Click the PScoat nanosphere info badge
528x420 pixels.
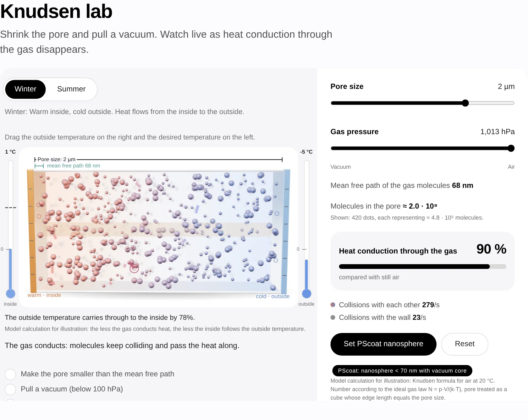click(x=402, y=371)
